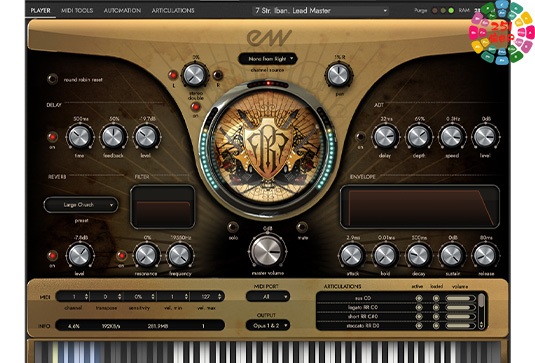The image size is (535, 363).
Task: Click the pan knob
Action: coord(339,75)
